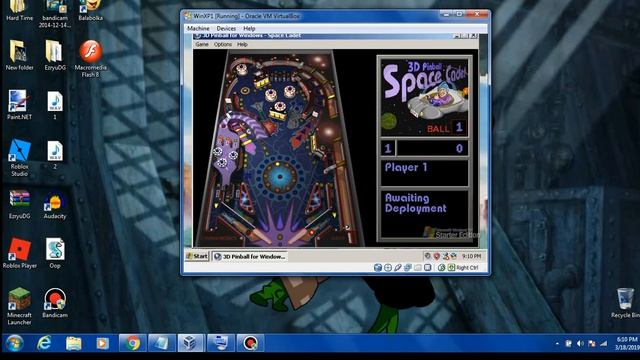This screenshot has width=640, height=360.
Task: Open the Machine menu in VirtualBox
Action: (198, 29)
